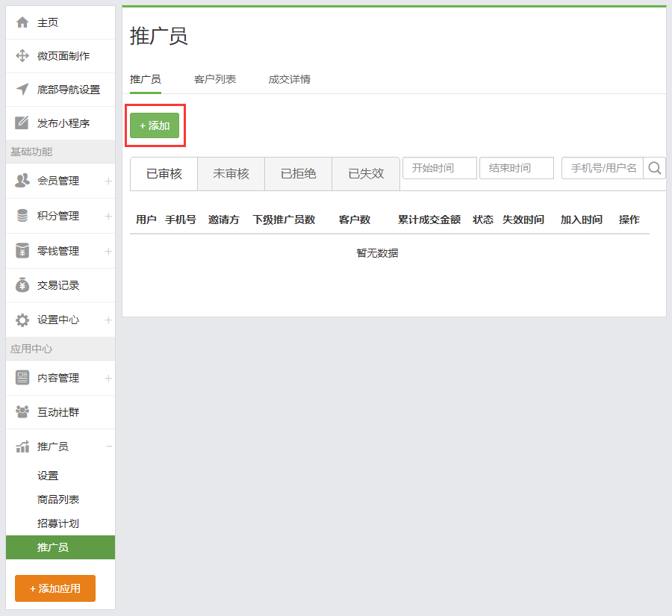Screen dimensions: 672x616
Task: Expand the 零钱管理 plus sign
Action: [x=108, y=251]
